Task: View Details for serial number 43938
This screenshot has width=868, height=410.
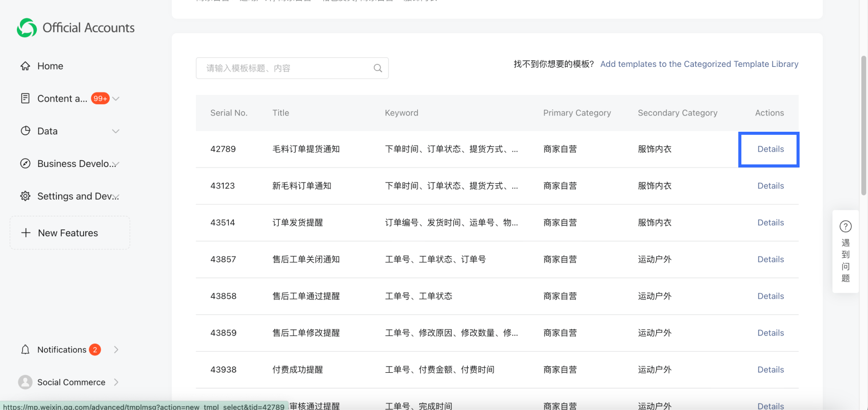Action: coord(770,370)
